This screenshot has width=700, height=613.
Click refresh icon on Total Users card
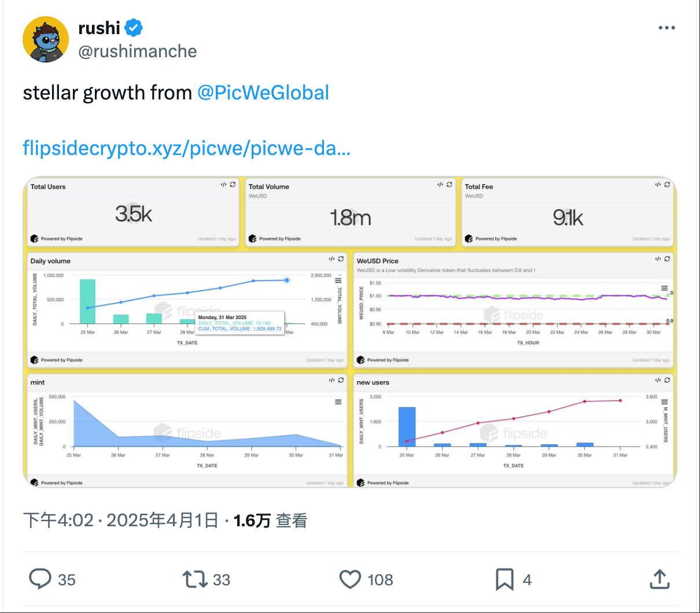pyautogui.click(x=233, y=184)
